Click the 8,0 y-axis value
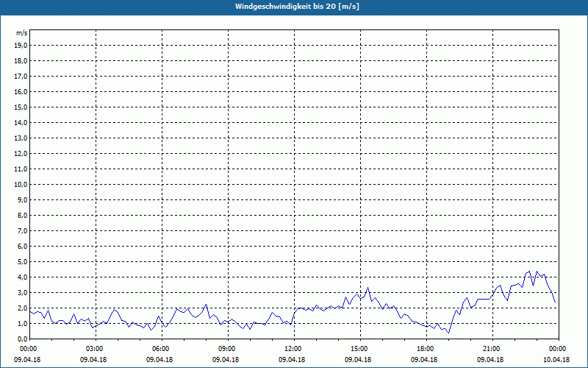Screen dimensions: 588x368 (x=22, y=216)
